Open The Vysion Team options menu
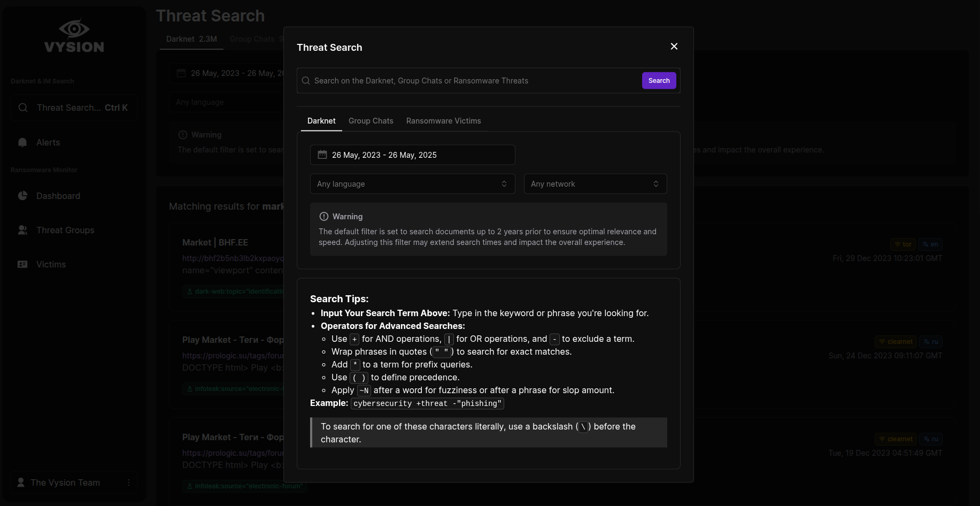 click(x=129, y=482)
